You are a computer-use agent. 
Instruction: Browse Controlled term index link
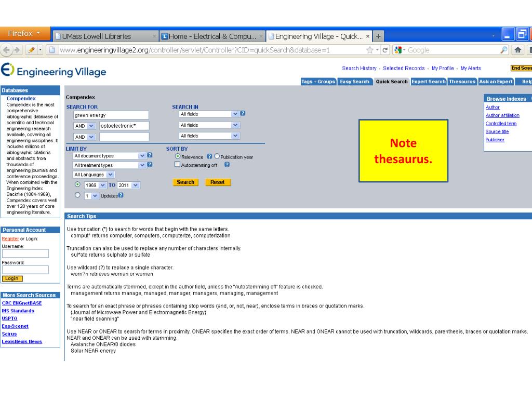click(501, 124)
